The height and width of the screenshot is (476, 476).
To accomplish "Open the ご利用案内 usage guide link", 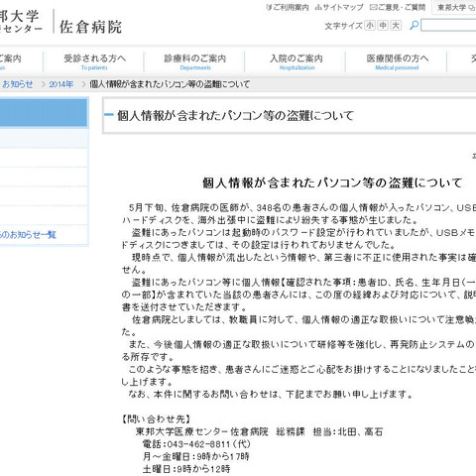I will 288,7.
